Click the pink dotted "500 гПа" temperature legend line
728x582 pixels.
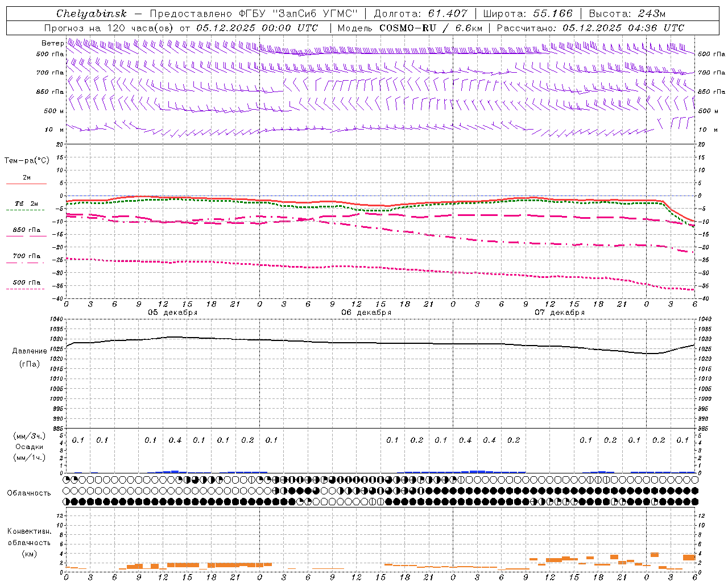click(x=25, y=289)
